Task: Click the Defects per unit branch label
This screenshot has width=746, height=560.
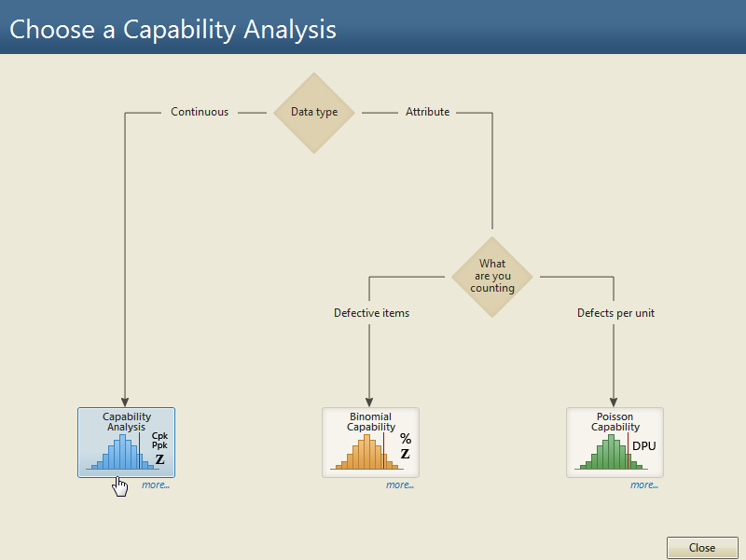Action: [615, 313]
